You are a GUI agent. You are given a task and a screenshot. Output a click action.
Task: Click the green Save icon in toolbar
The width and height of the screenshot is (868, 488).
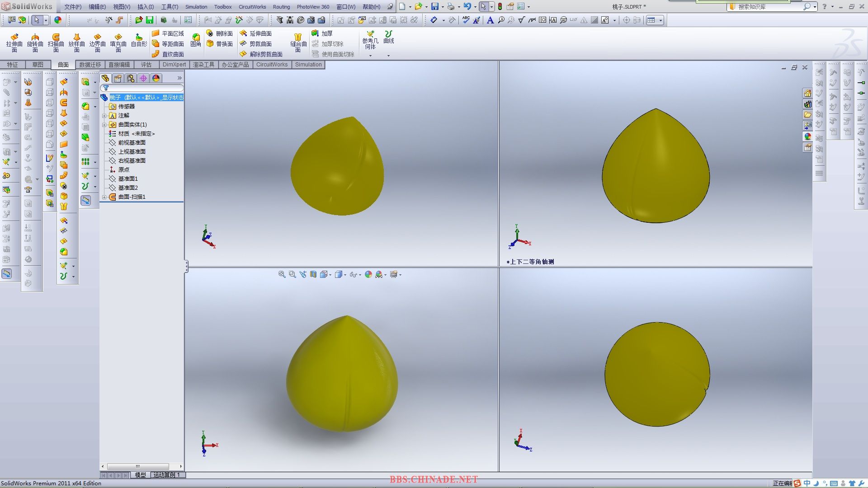[x=149, y=20]
